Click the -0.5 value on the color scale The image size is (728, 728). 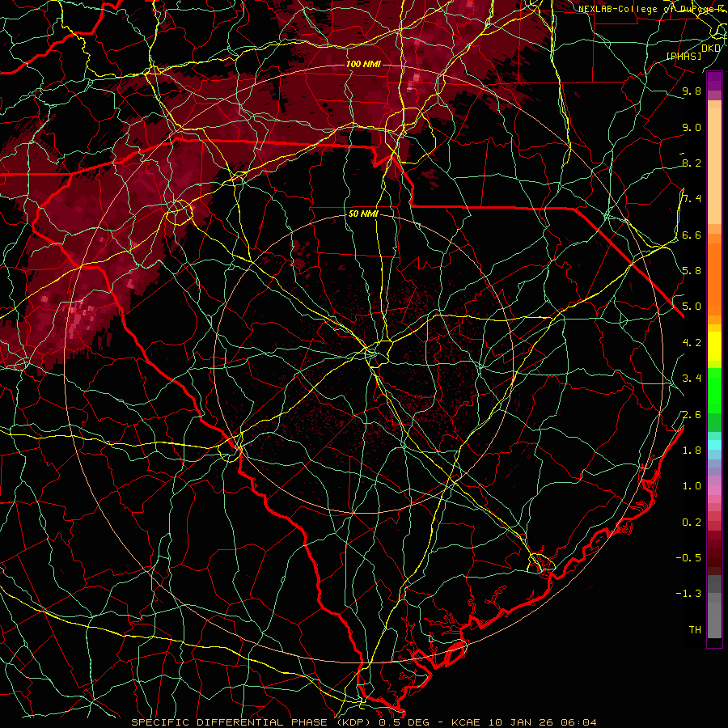point(688,557)
